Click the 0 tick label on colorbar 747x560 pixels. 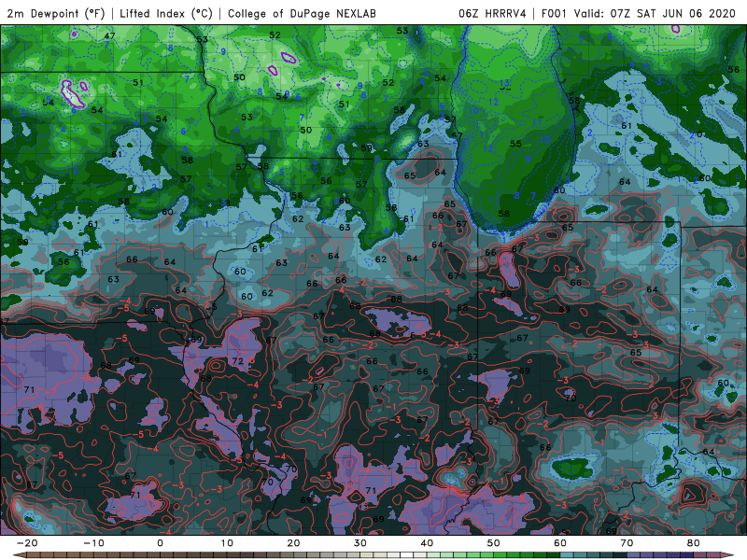160,543
